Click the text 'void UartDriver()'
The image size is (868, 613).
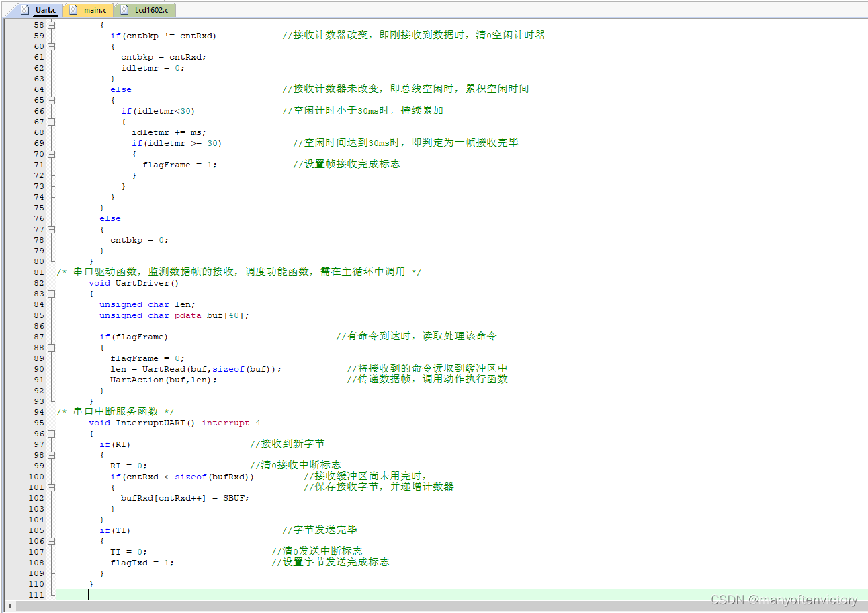pos(134,283)
